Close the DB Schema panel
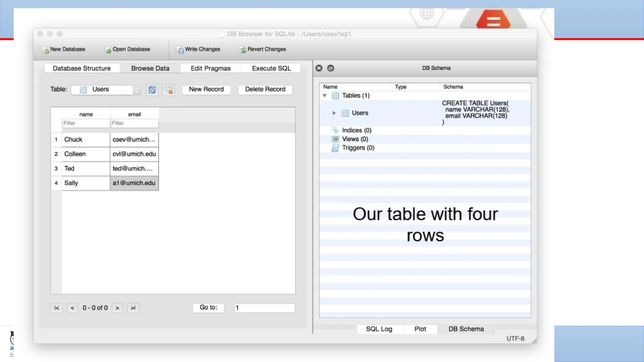 319,68
